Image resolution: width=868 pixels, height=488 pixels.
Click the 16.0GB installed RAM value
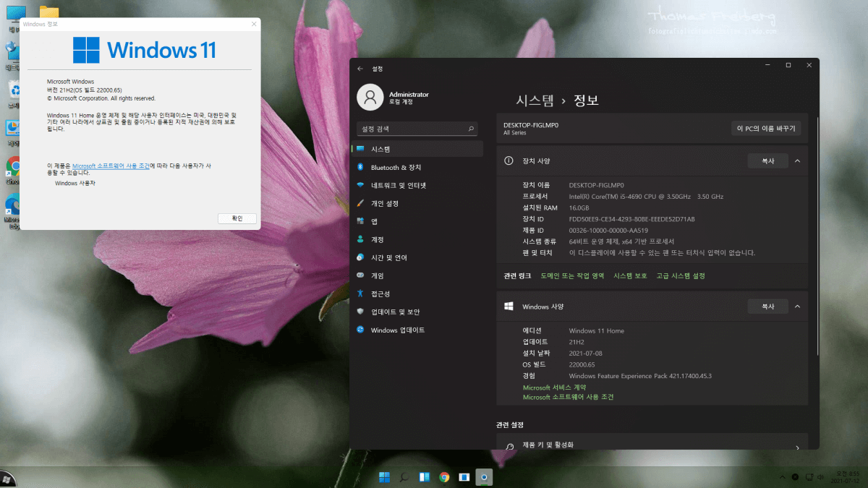click(580, 207)
